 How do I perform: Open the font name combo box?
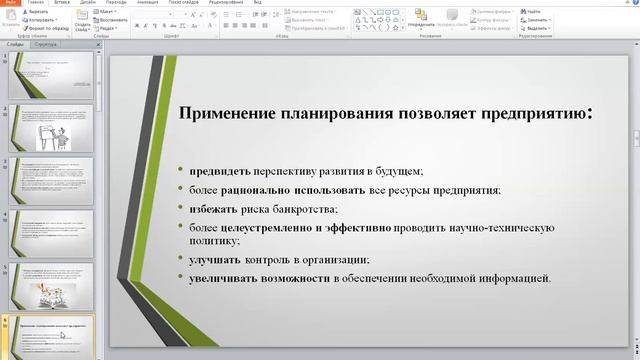pos(153,15)
